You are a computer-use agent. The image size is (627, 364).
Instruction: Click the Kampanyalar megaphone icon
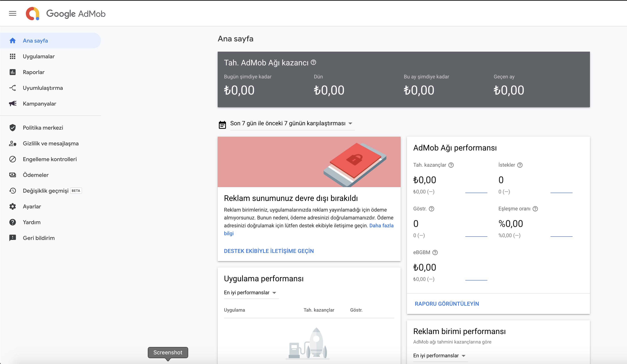pyautogui.click(x=12, y=103)
